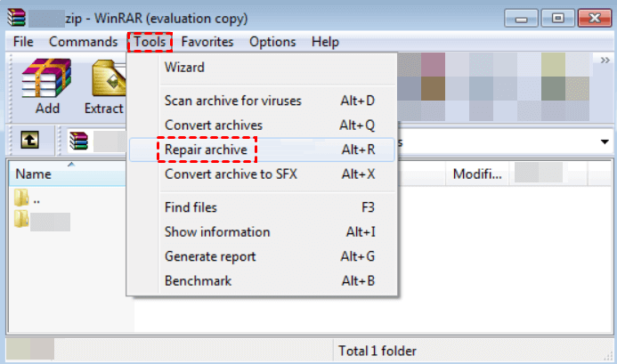Sort by the Name column header
Viewport: 617px width, 364px height.
click(x=68, y=174)
